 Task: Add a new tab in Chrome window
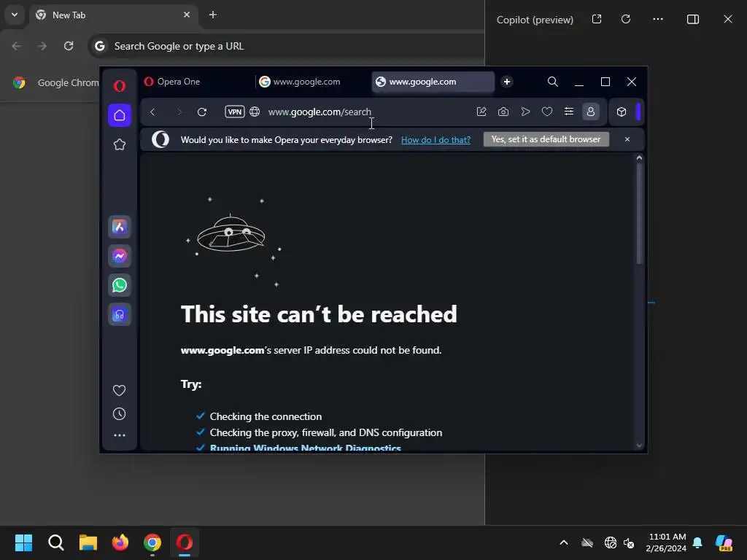213,15
